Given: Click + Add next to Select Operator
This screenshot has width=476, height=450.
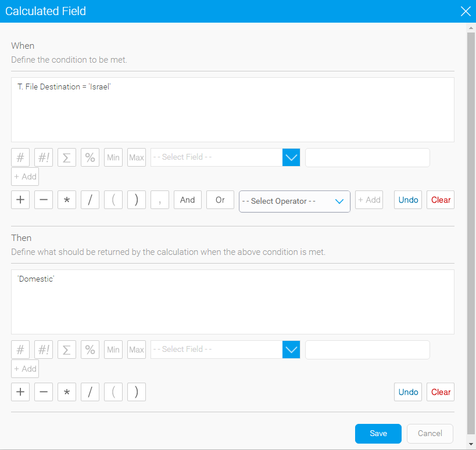Looking at the screenshot, I should tap(369, 200).
